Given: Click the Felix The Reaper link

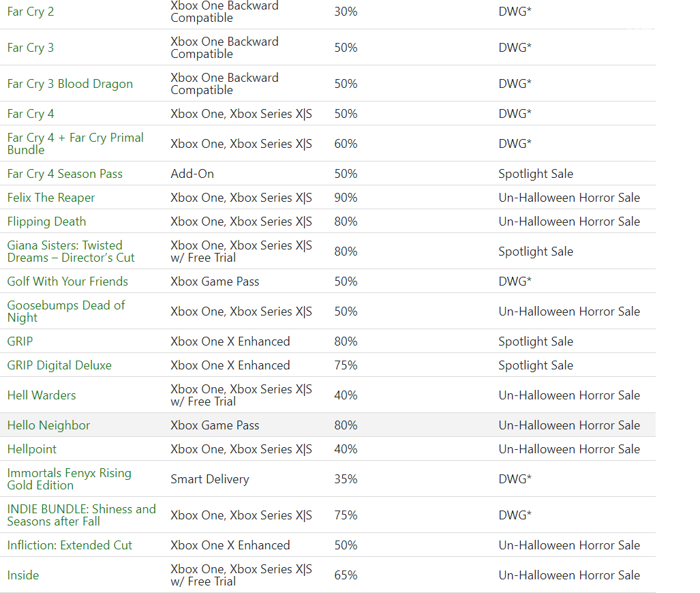Looking at the screenshot, I should [51, 198].
